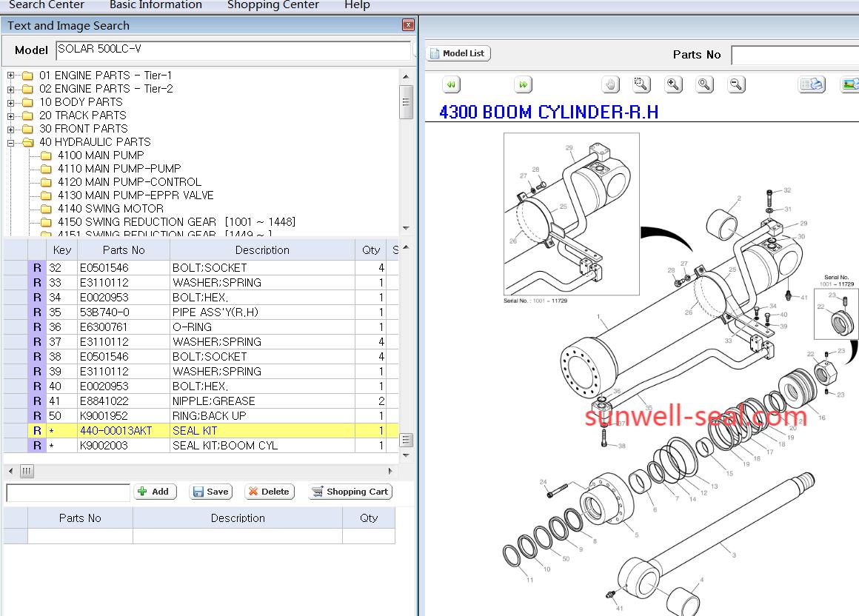Open the Shopping Cart
Screen dimensions: 859x616
click(x=350, y=492)
